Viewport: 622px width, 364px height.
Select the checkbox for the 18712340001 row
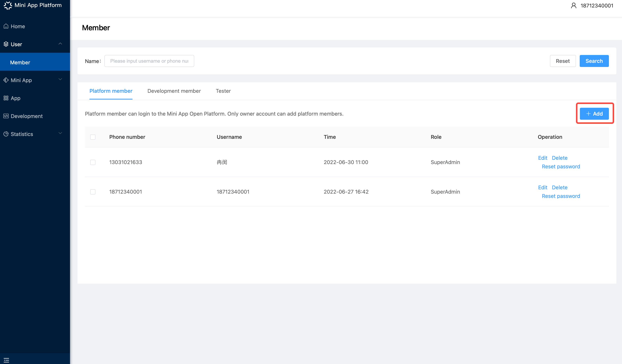pos(93,192)
